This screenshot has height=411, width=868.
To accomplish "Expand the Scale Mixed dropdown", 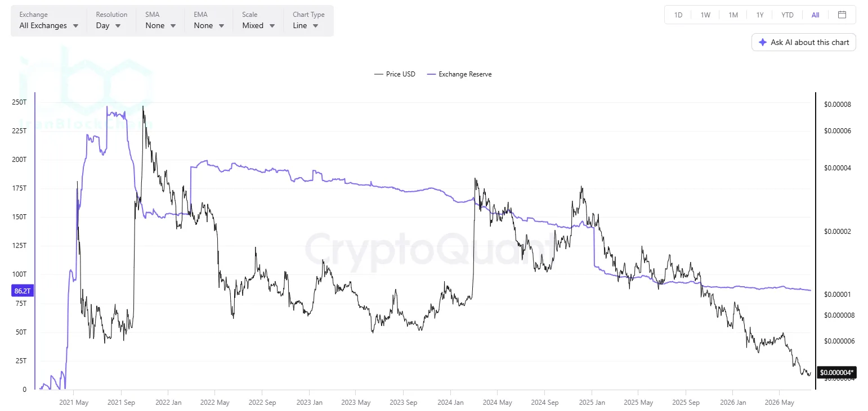I will pyautogui.click(x=258, y=20).
